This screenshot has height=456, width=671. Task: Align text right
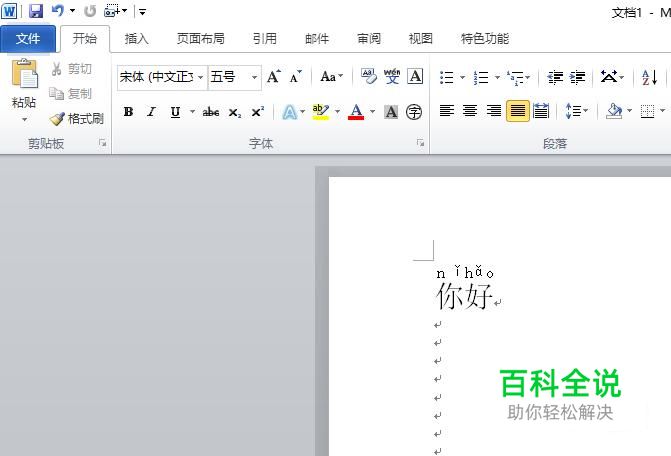pos(494,111)
